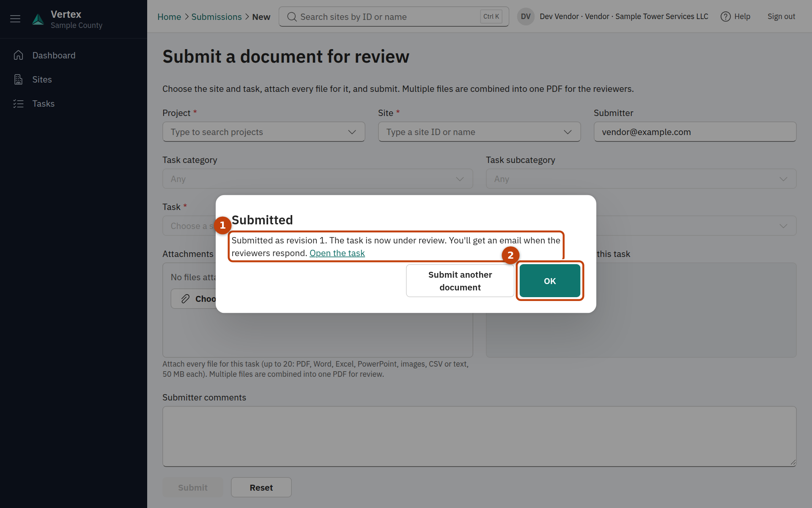812x508 pixels.
Task: Confirm the dialog with OK
Action: [550, 281]
